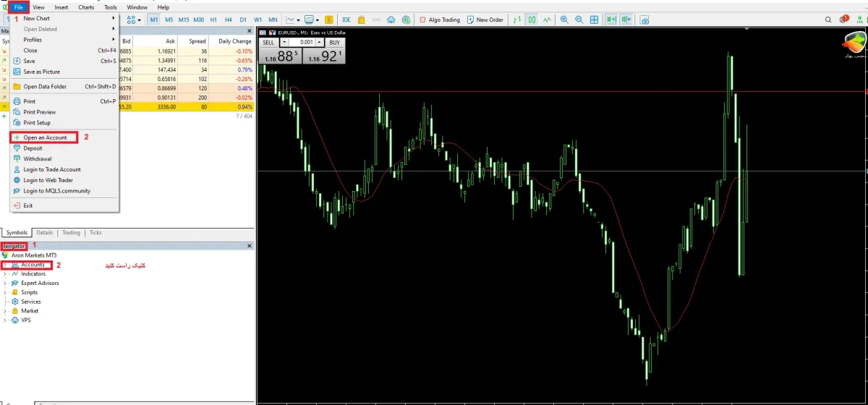Click the zoom out magnifier icon

coord(579,20)
